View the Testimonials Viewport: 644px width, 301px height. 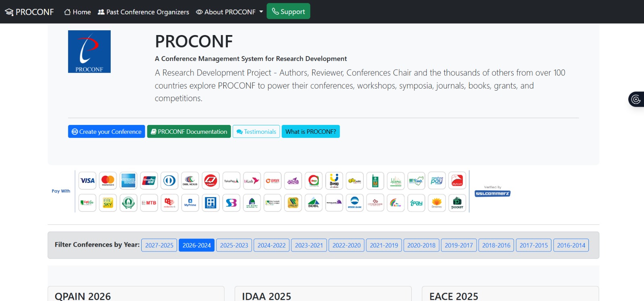[x=256, y=131]
